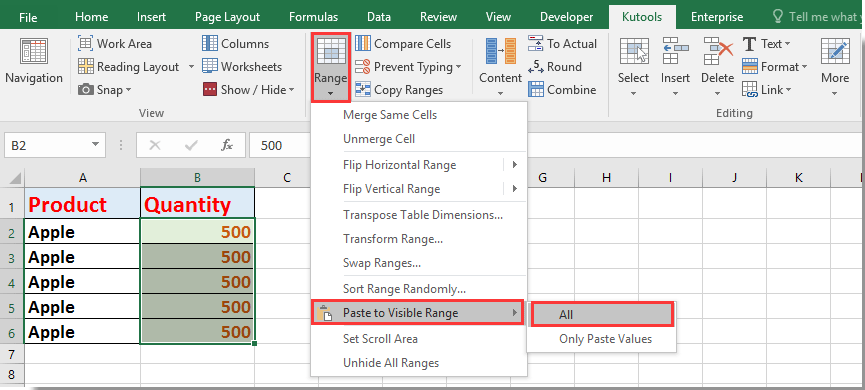Click the Select tools icon

[x=633, y=51]
